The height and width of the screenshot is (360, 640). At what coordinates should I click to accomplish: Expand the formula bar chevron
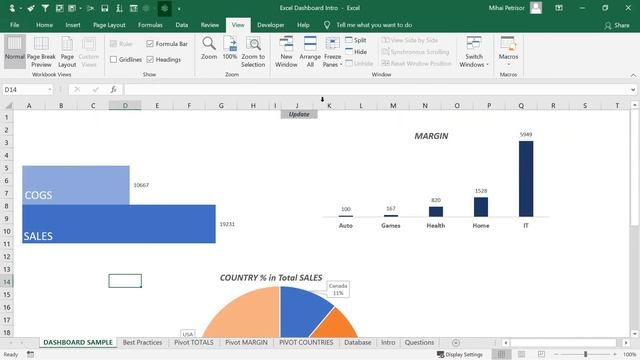coord(633,89)
